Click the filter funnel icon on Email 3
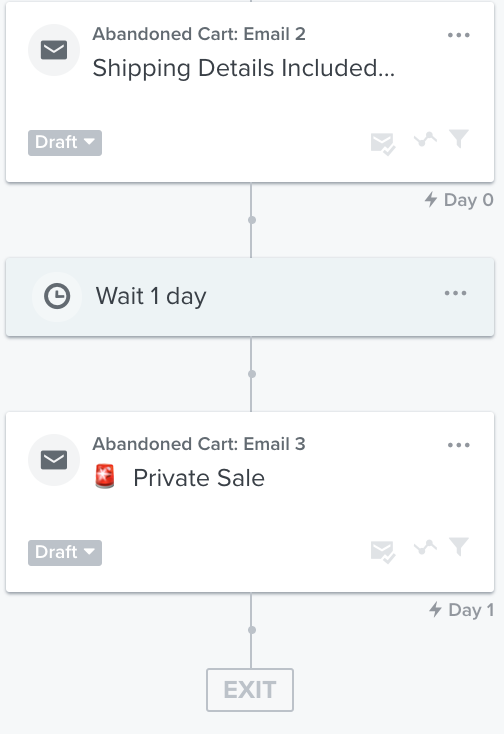This screenshot has width=504, height=734. tap(459, 546)
